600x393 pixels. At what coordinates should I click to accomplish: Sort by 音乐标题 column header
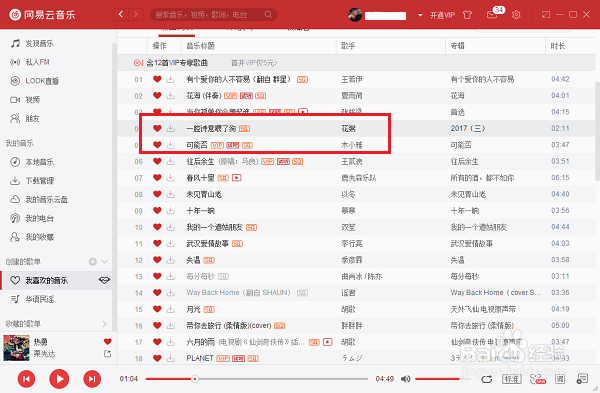coord(201,46)
